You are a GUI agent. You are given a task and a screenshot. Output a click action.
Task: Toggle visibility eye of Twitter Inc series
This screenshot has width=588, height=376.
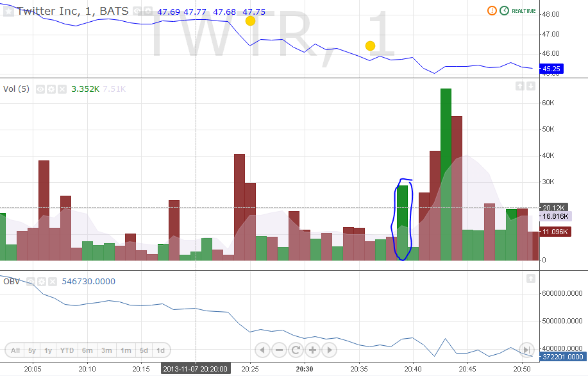click(137, 12)
